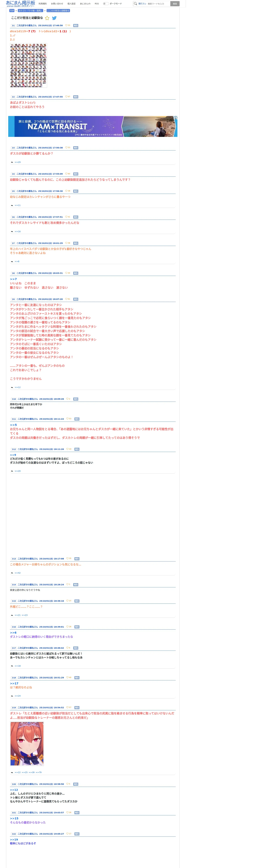The image size is (262, 868).
Task: Click the magnifying glass search icon
Action: pos(135,4)
